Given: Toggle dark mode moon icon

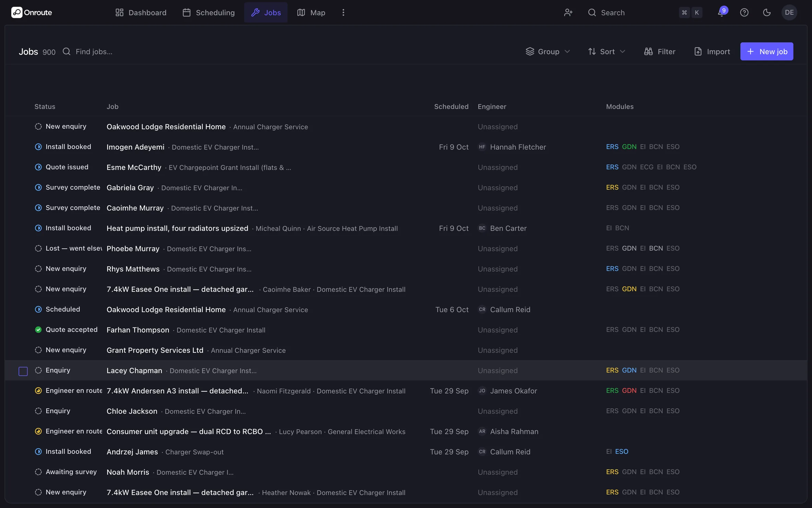Looking at the screenshot, I should point(767,13).
